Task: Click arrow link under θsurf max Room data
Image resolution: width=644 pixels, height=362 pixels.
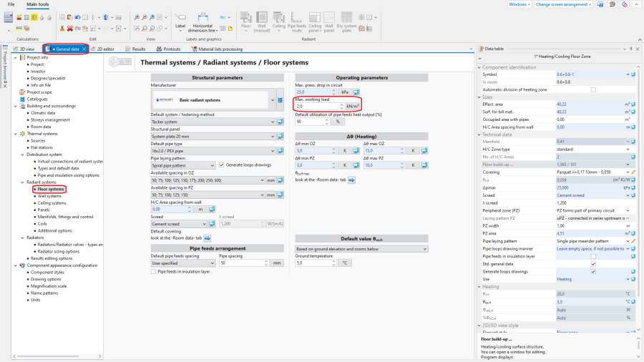Action: [x=351, y=180]
